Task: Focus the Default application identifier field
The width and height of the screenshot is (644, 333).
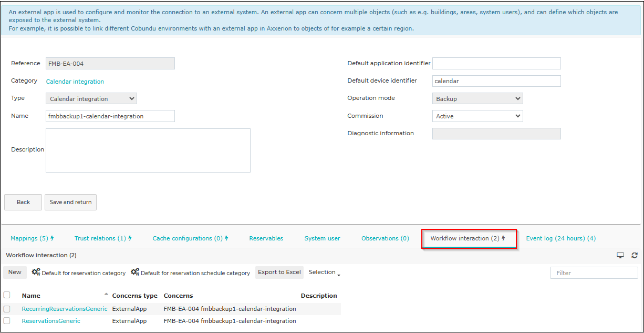Action: tap(496, 64)
